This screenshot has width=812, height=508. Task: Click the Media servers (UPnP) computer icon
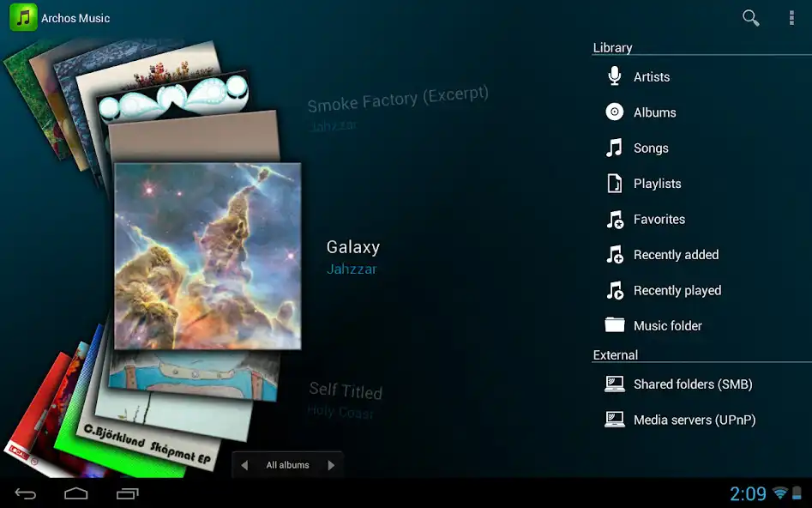point(615,420)
